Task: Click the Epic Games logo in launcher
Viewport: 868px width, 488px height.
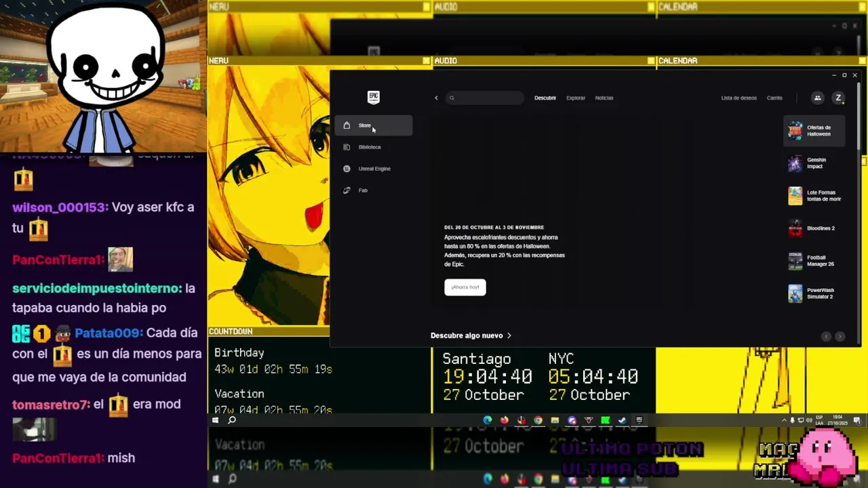Action: 373,97
